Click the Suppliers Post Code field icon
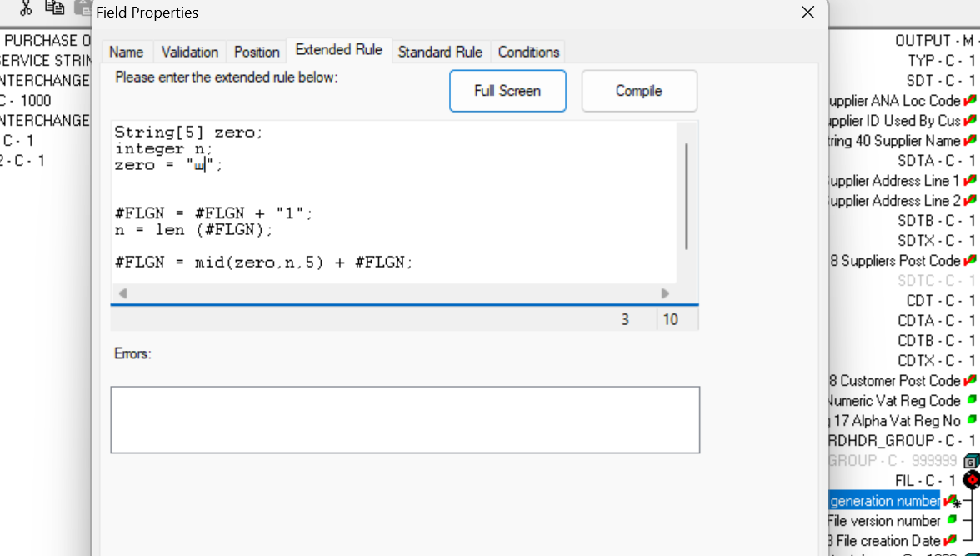 click(969, 260)
